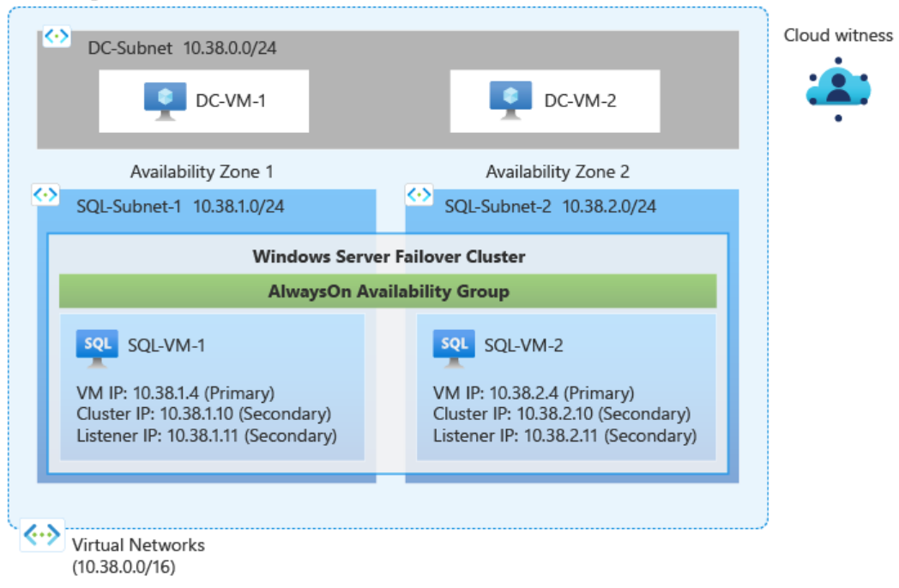Click the 'SQL-Subnet-1 10.38.1.0/24' label
The width and height of the screenshot is (899, 588).
[180, 207]
